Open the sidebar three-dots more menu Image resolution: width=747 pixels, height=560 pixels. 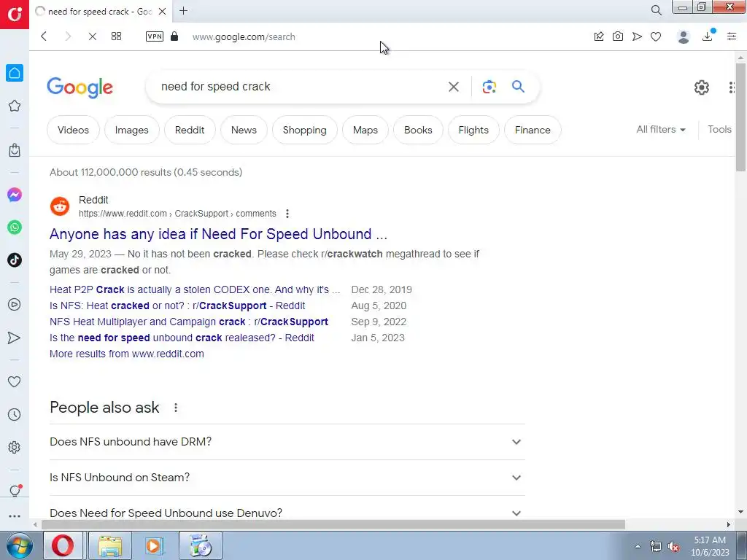click(15, 516)
